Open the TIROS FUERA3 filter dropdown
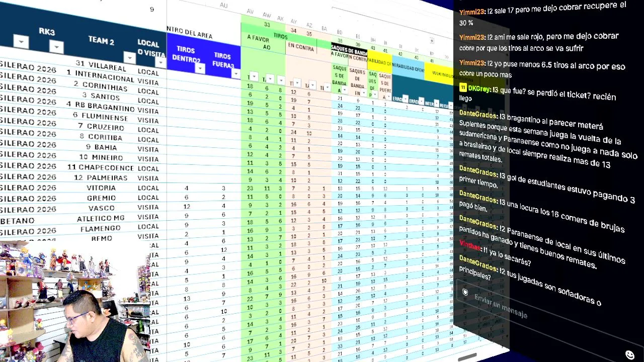Viewport: 644px width, 362px height. click(x=235, y=74)
